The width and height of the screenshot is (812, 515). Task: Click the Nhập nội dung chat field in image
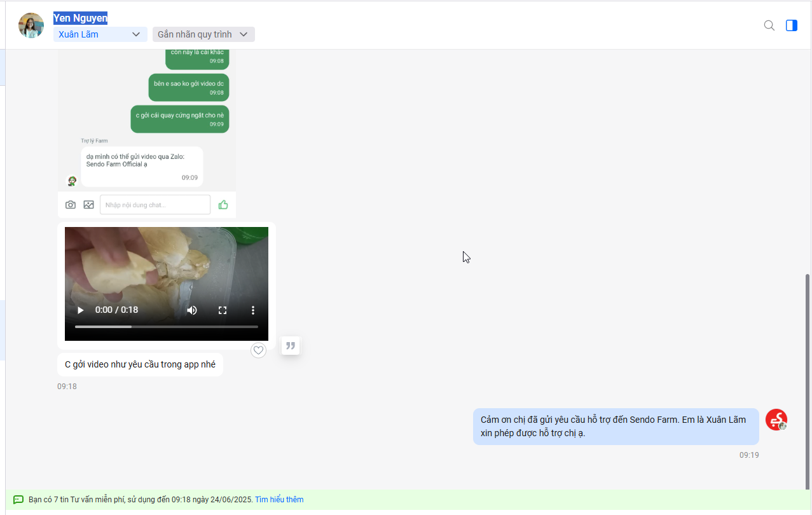click(155, 205)
